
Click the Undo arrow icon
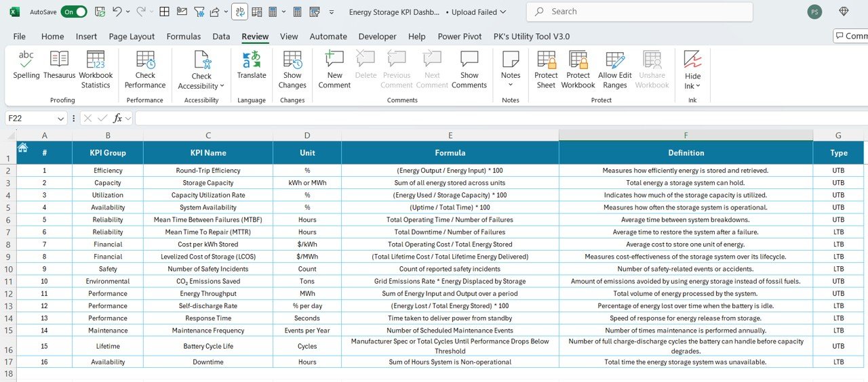(x=117, y=12)
